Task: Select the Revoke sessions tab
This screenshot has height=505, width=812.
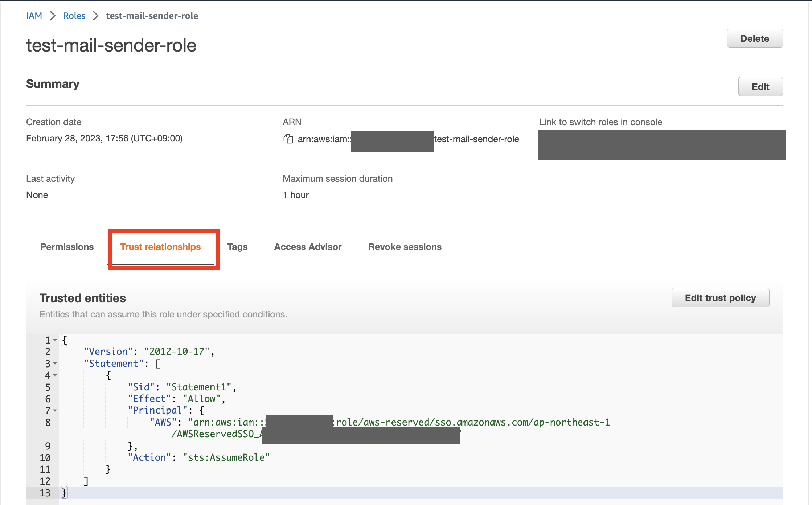Action: coord(404,247)
